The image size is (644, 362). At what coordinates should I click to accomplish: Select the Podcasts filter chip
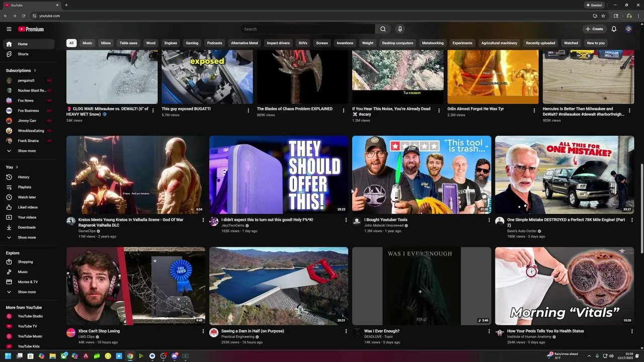[x=214, y=43]
